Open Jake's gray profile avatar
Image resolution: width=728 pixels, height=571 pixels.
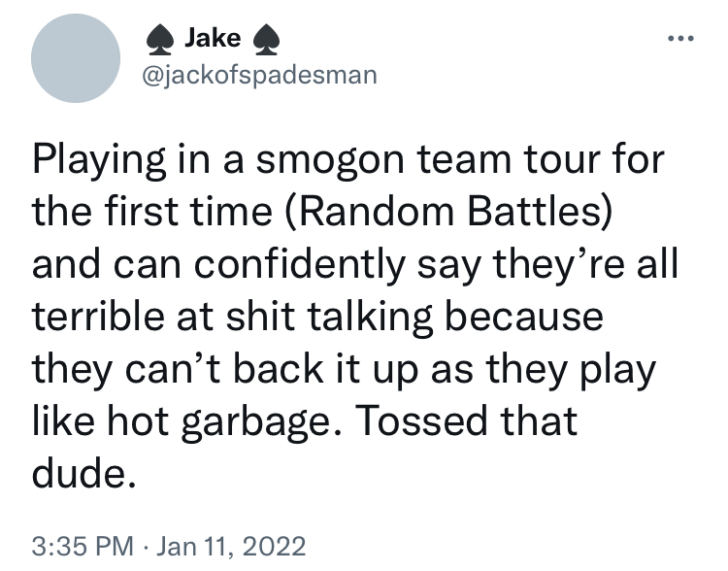click(76, 58)
